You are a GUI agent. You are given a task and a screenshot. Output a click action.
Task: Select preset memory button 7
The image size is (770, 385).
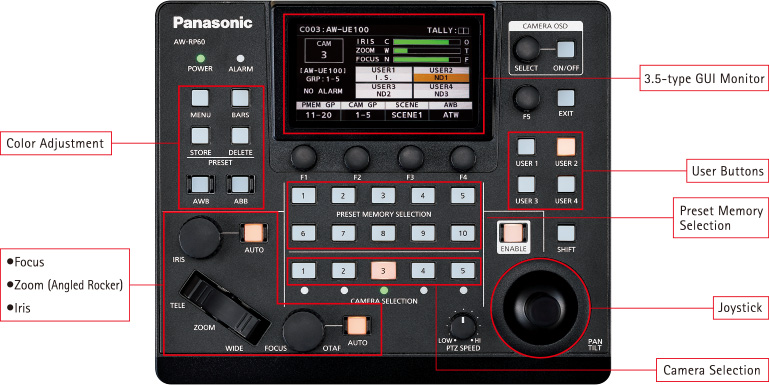tap(343, 233)
